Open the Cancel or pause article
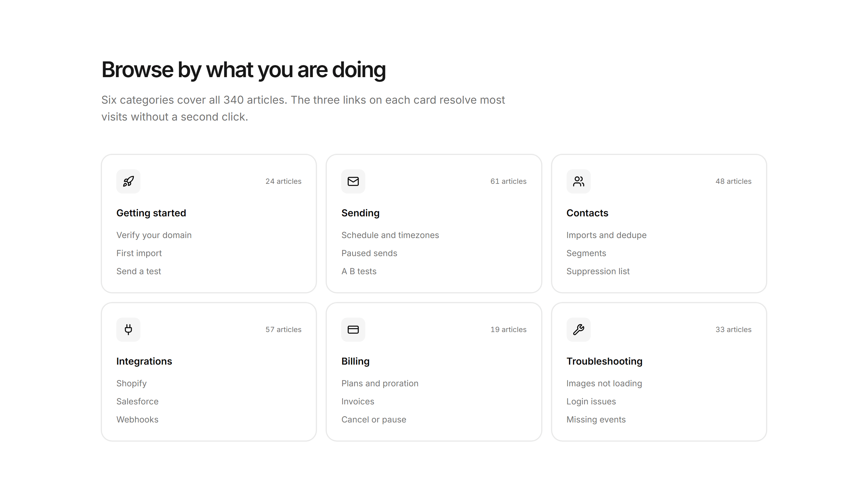This screenshot has height=499, width=868. pos(373,419)
